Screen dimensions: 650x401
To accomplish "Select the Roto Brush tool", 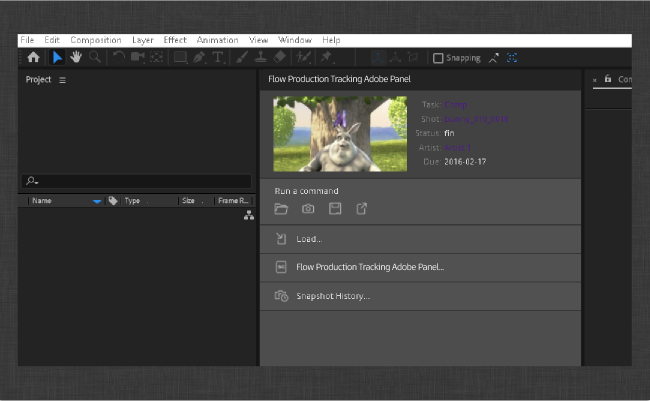I will coord(304,57).
